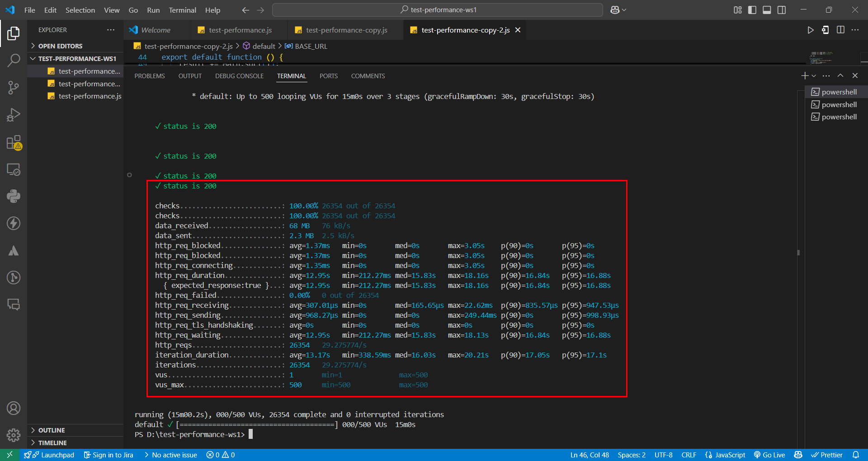Open the Terminal menu
The image size is (868, 461).
pyautogui.click(x=182, y=10)
